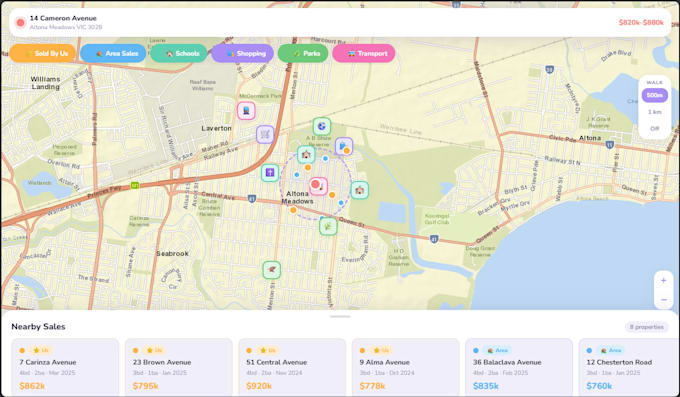
Task: Click the $835k price on 36 Balaclava Avenue
Action: [x=486, y=386]
